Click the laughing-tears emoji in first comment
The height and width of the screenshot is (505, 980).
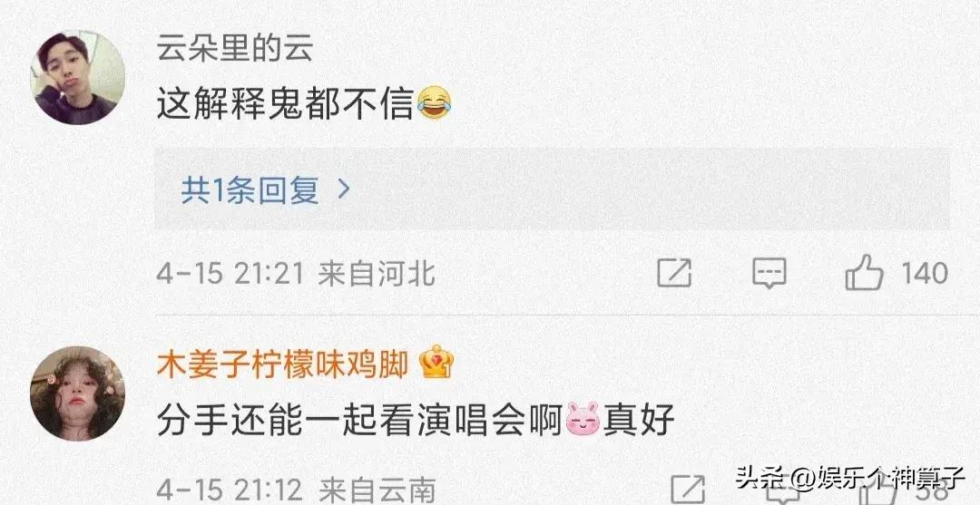pos(435,103)
